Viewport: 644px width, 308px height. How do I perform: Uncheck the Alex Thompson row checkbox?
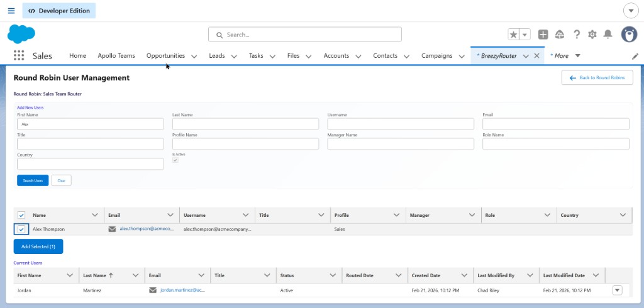(21, 229)
